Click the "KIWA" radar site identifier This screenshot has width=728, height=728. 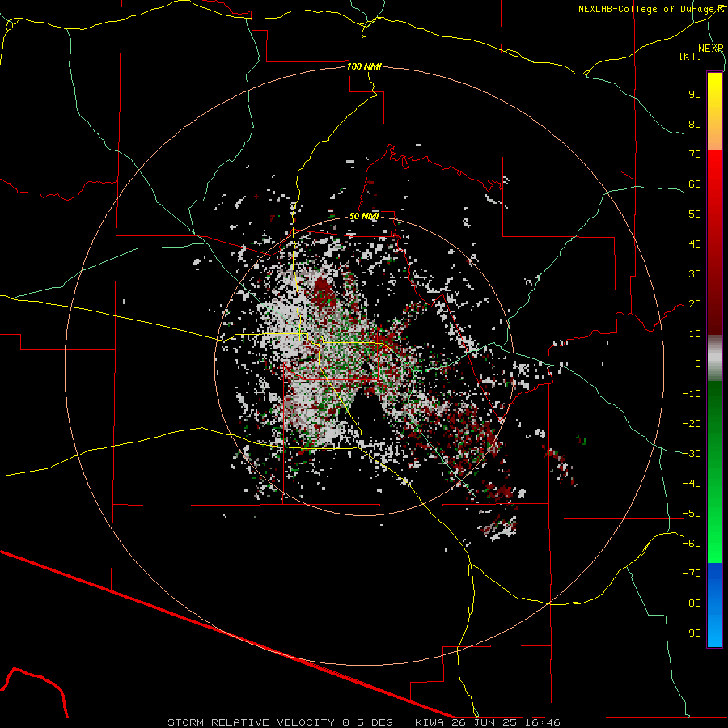pos(429,722)
